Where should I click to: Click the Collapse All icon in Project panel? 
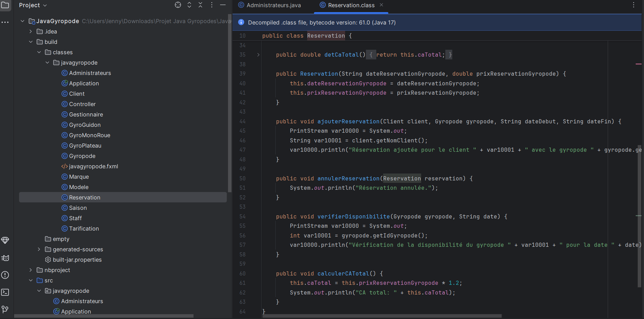(200, 5)
